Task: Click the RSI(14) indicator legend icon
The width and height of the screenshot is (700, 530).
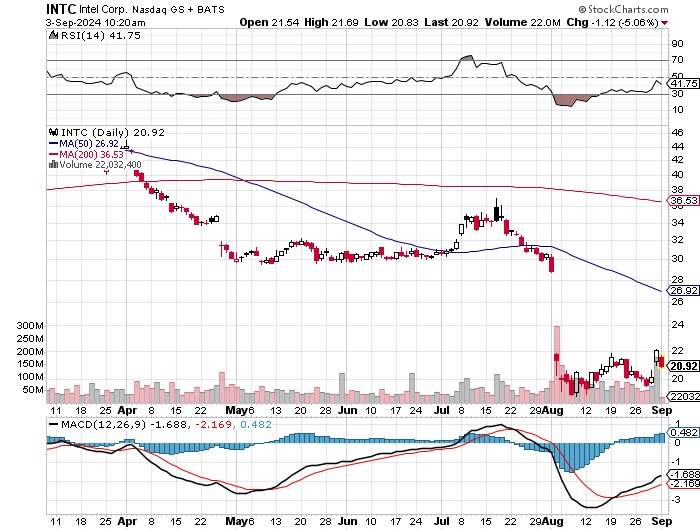Action: pos(52,35)
